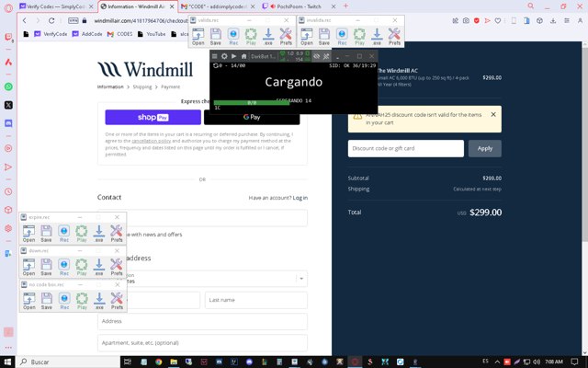The width and height of the screenshot is (588, 368).
Task: Open the history clock icon in sidebar
Action: click(8, 191)
